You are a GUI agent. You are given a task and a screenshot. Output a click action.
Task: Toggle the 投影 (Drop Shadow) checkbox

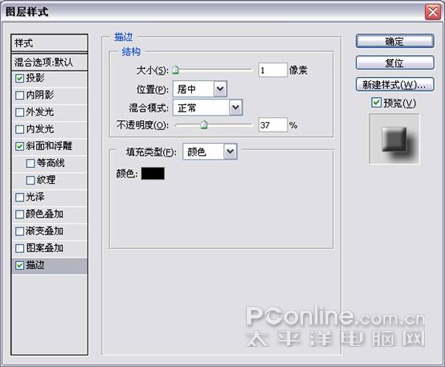click(x=19, y=79)
